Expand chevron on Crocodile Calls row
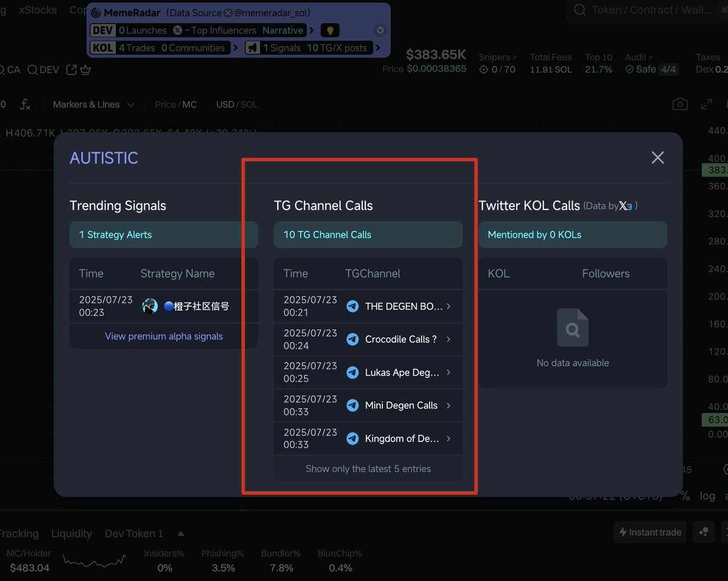 pyautogui.click(x=448, y=339)
